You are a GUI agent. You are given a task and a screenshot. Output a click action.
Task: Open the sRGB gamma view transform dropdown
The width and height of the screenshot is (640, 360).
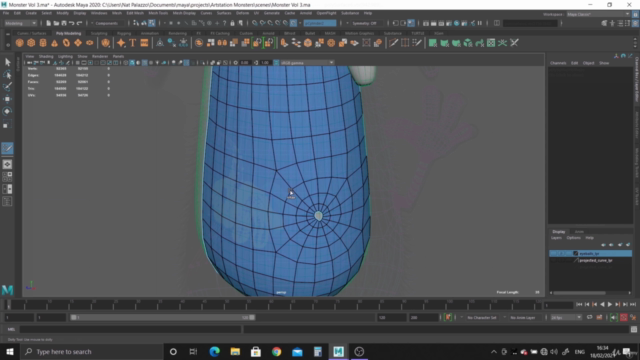pyautogui.click(x=307, y=62)
